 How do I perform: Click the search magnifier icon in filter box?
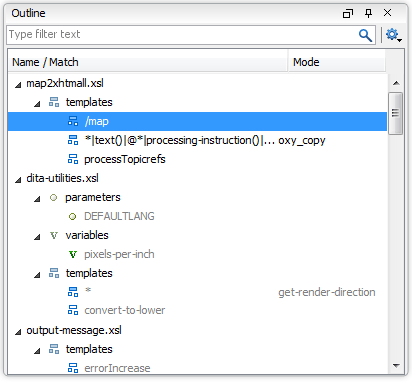[365, 35]
